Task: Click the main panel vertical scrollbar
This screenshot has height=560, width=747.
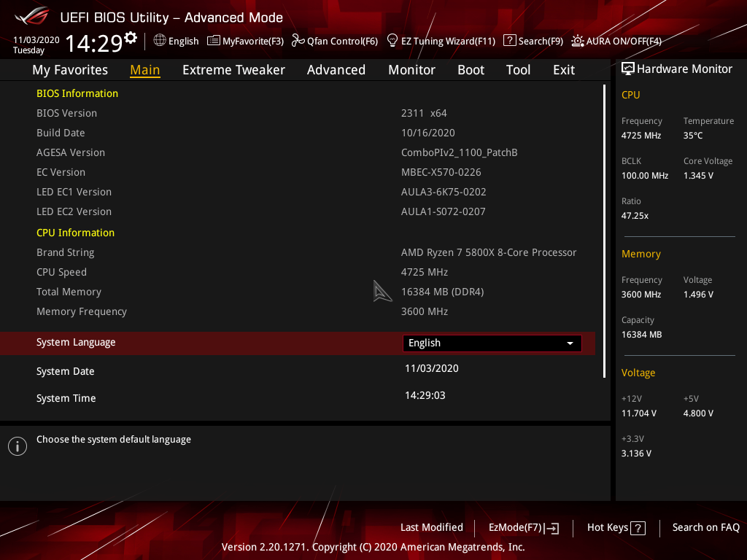Action: pyautogui.click(x=605, y=230)
